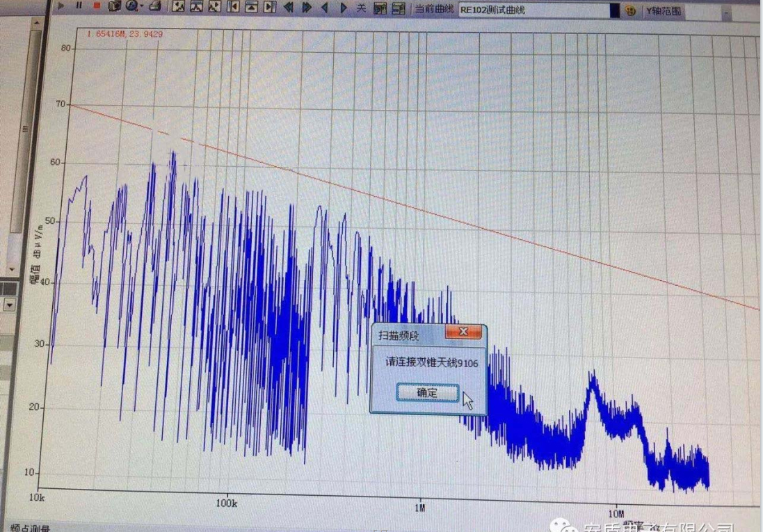Click the single left arrow icon
Screen dimensions: 763x532
(x=324, y=8)
